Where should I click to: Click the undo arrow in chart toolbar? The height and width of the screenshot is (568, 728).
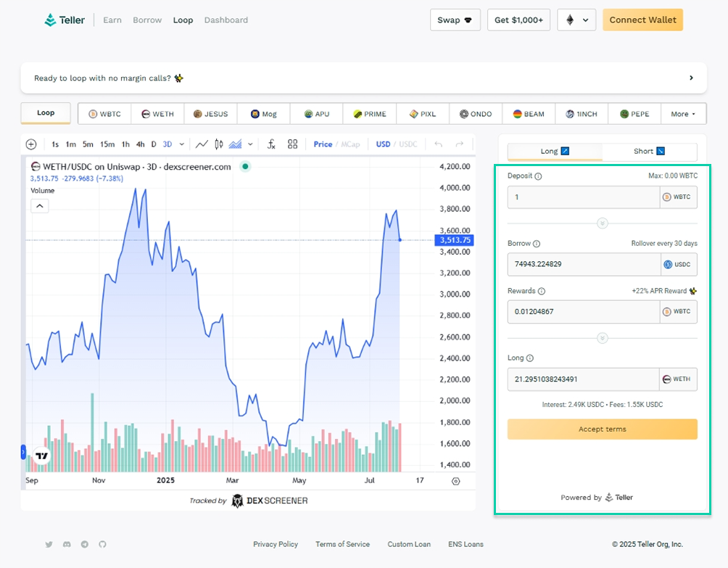tap(438, 144)
